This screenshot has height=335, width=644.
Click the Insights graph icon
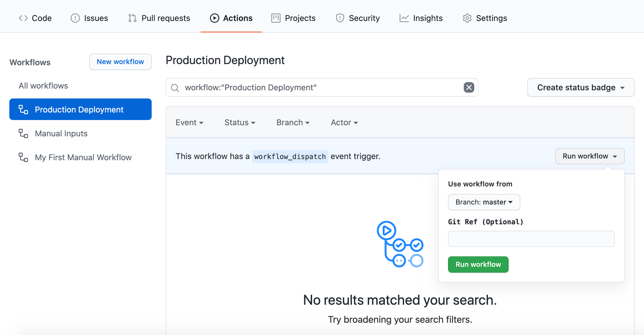(x=404, y=18)
